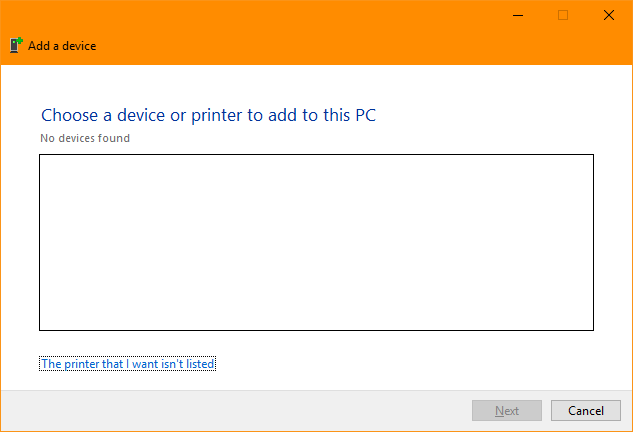This screenshot has width=633, height=432.
Task: Click the grayed-out maximize window icon
Action: (563, 15)
